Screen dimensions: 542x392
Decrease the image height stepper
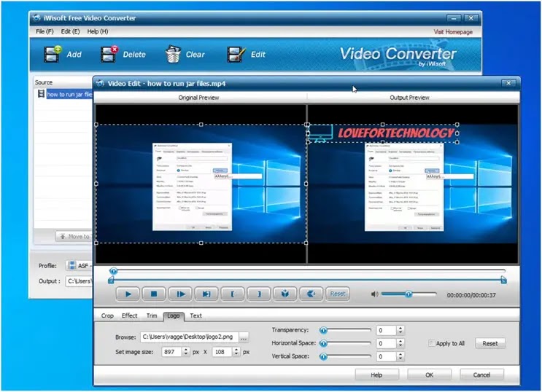(x=236, y=354)
